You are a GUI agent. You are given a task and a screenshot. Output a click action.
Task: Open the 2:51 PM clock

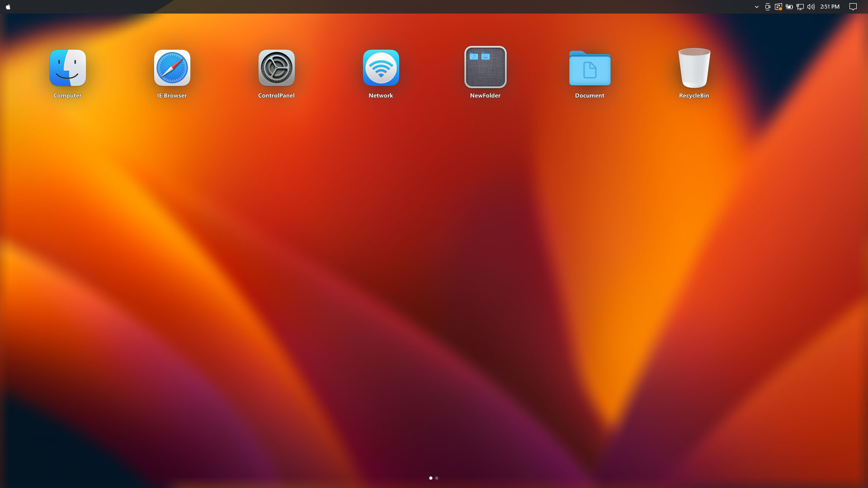click(830, 7)
